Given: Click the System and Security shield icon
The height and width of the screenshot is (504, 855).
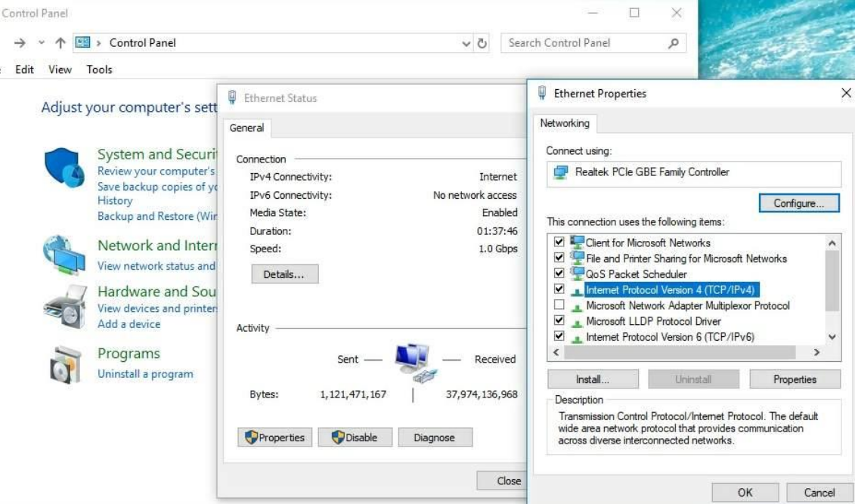Looking at the screenshot, I should click(64, 167).
